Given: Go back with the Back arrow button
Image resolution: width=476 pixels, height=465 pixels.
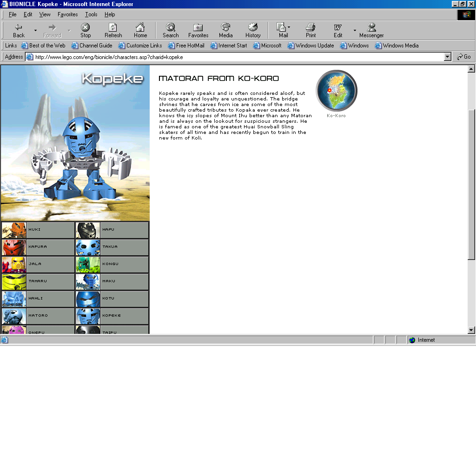Looking at the screenshot, I should click(19, 31).
